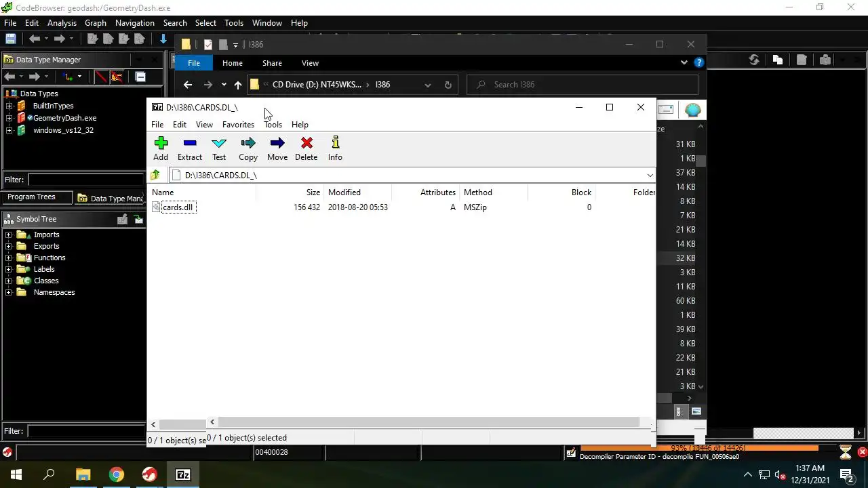
Task: Expand Imports folder in Symbol Tree
Action: point(9,235)
